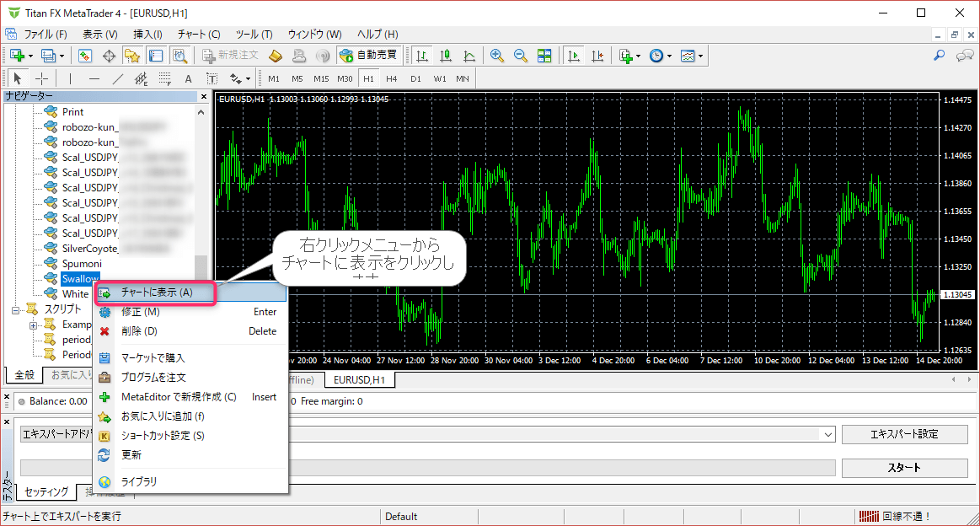Switch to H4 timeframe
The width and height of the screenshot is (980, 526).
391,78
